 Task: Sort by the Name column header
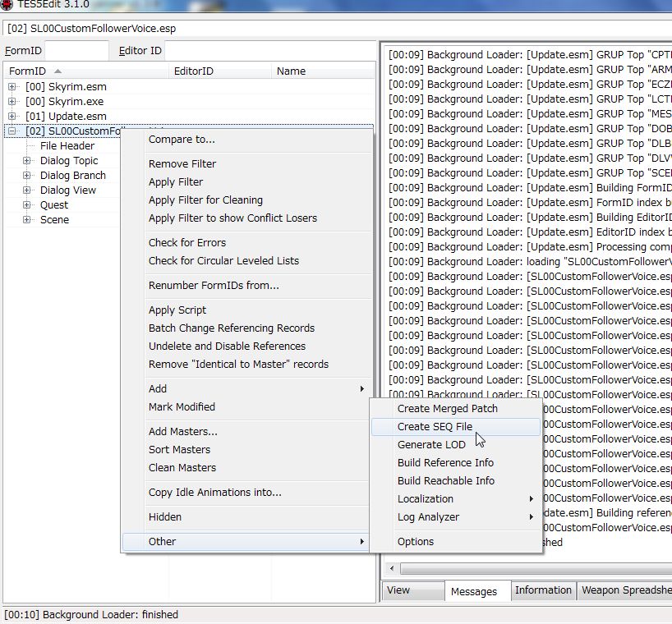tap(323, 71)
